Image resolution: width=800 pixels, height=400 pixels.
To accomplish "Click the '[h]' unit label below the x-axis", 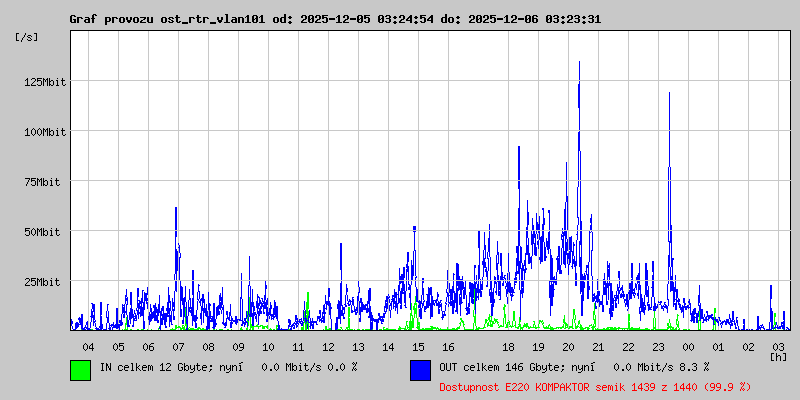I will [x=778, y=356].
